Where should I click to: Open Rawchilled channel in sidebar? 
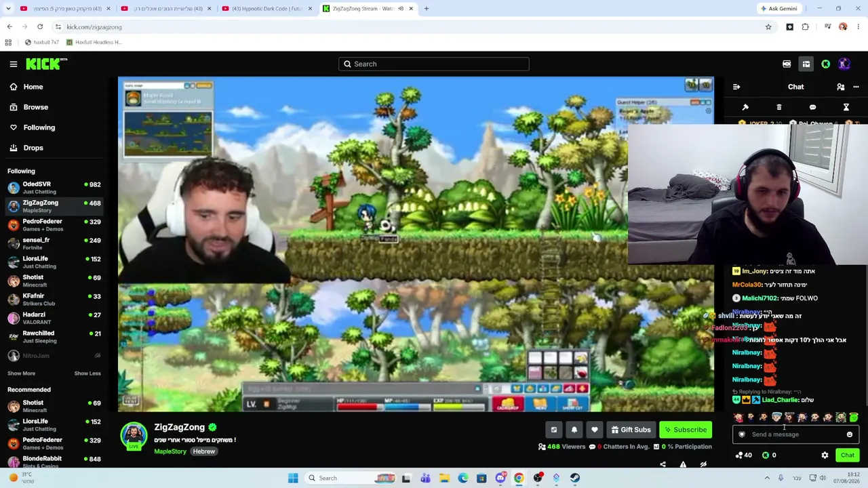(x=54, y=337)
